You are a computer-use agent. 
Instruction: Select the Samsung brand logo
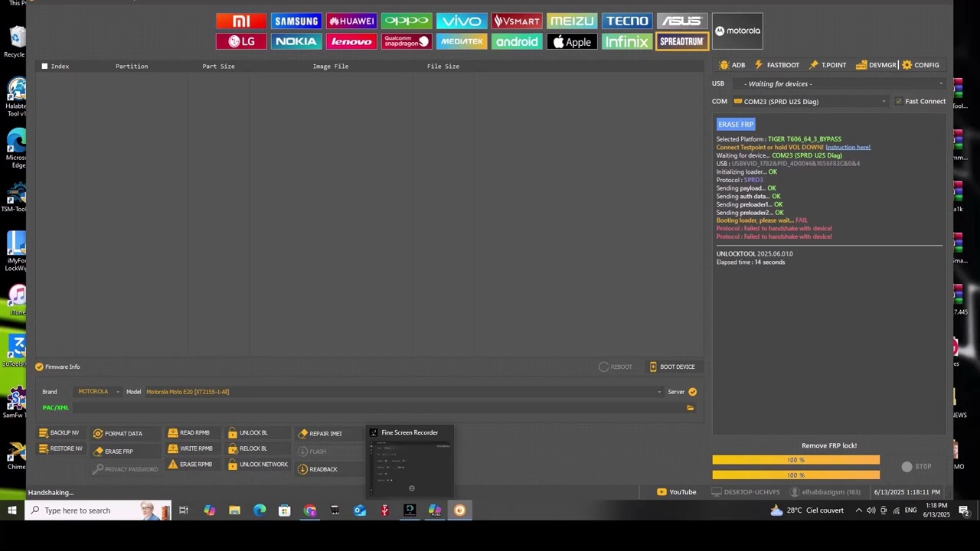(296, 21)
